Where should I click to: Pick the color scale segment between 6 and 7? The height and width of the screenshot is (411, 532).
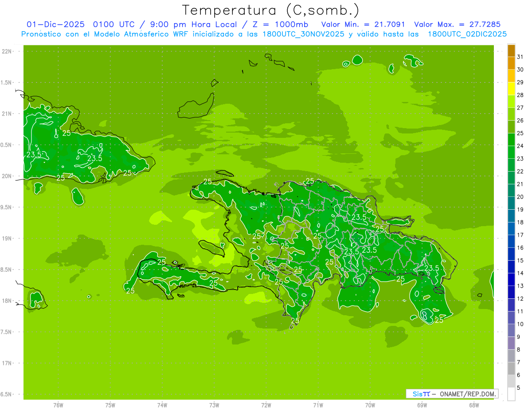[x=511, y=368]
